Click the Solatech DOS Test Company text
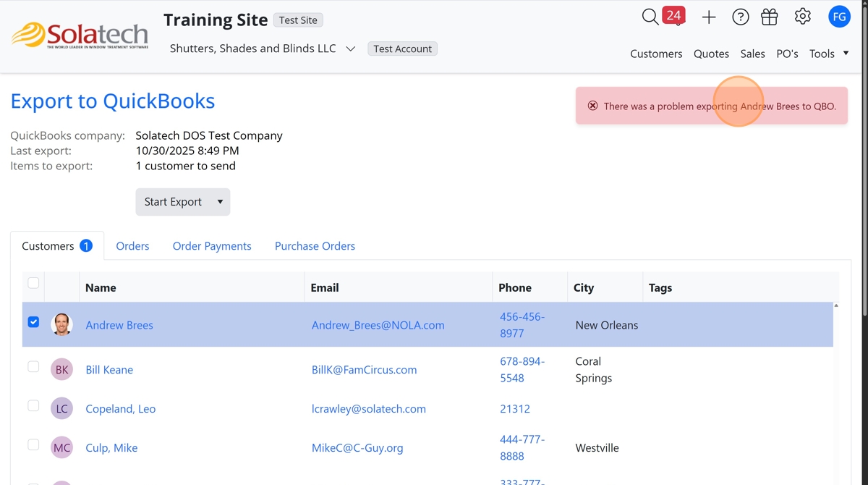The height and width of the screenshot is (485, 868). [x=209, y=135]
